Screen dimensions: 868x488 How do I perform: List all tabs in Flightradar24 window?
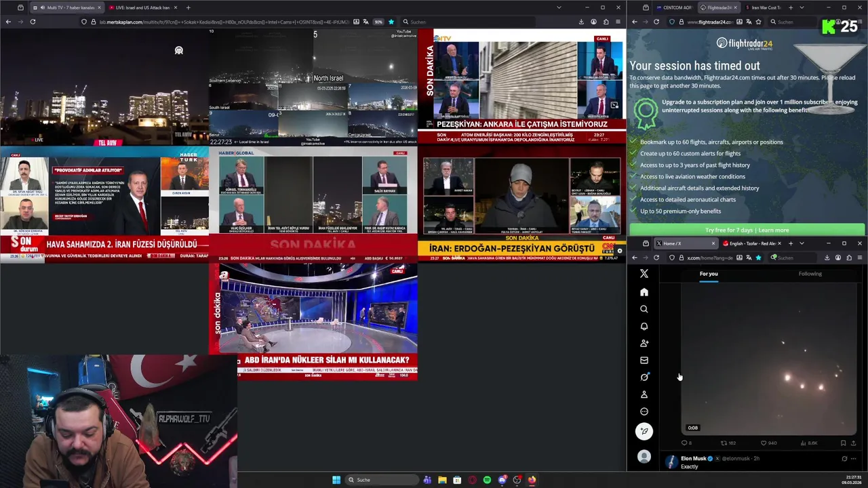(x=802, y=7)
